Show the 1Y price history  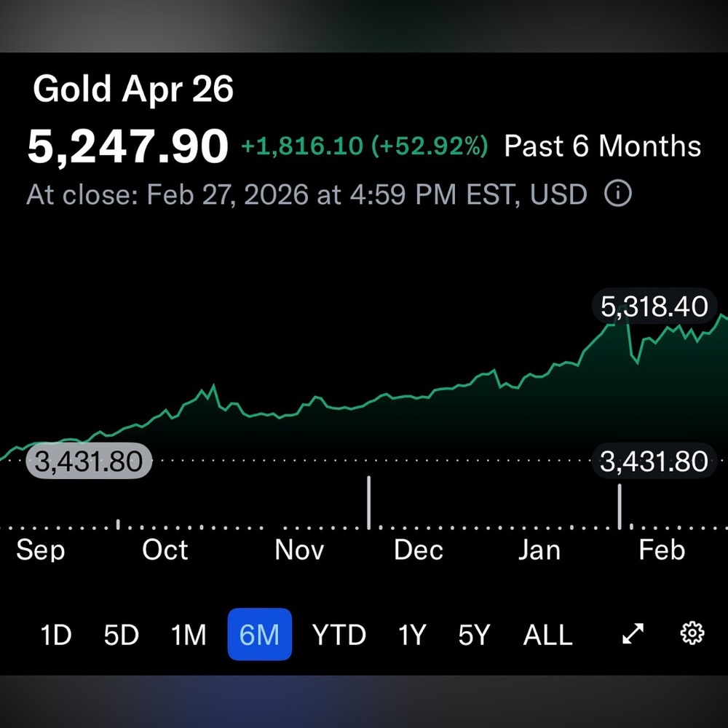411,635
